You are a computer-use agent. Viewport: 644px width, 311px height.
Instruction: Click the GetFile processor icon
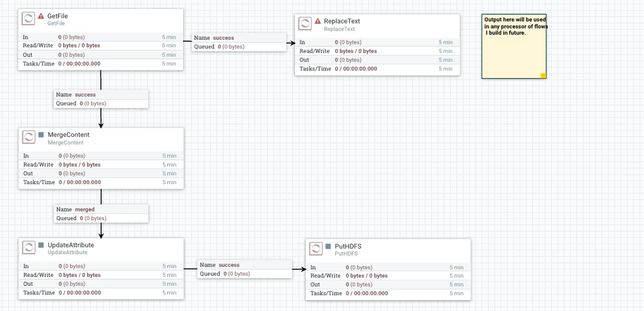pyautogui.click(x=28, y=19)
